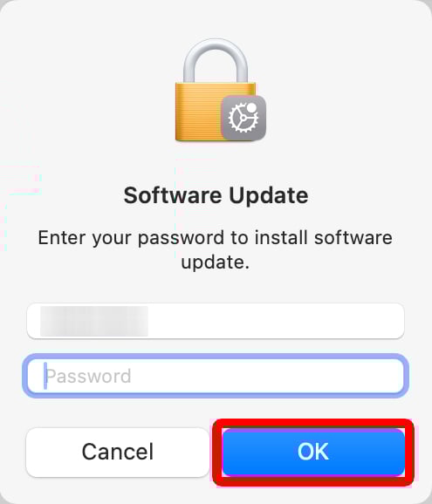Click the blurred username field
The height and width of the screenshot is (504, 432).
click(x=216, y=321)
